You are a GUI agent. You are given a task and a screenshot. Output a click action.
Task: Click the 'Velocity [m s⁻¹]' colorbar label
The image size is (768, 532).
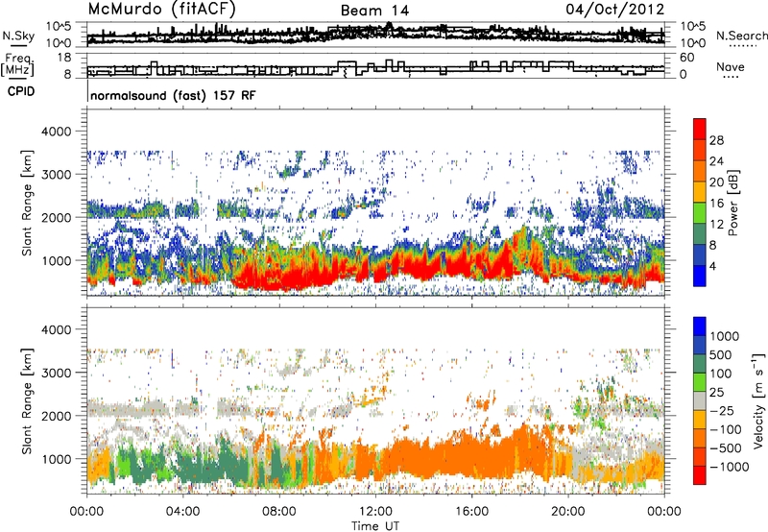tap(758, 400)
